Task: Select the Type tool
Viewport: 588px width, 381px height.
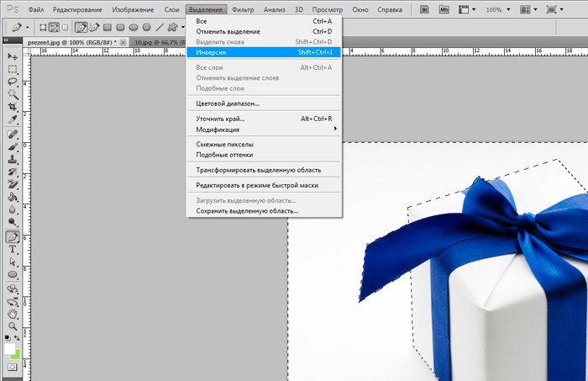Action: click(13, 250)
